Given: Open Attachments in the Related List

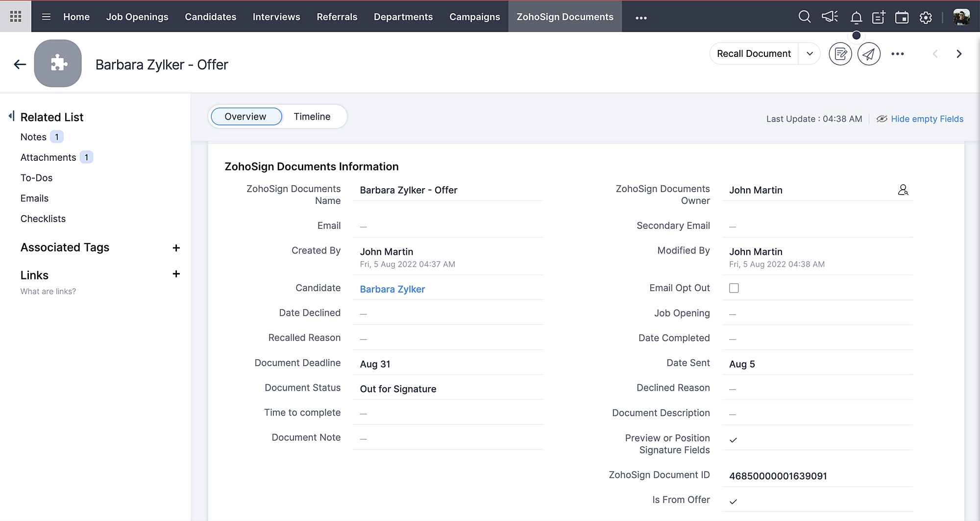Looking at the screenshot, I should point(48,157).
